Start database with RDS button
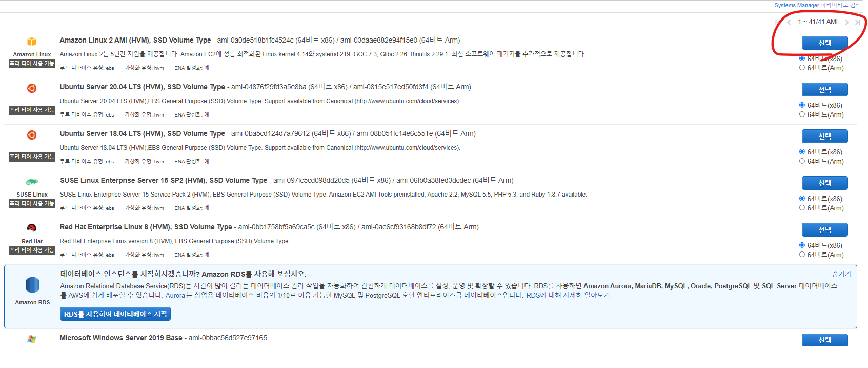Screen dimensions: 868x368 tap(115, 314)
